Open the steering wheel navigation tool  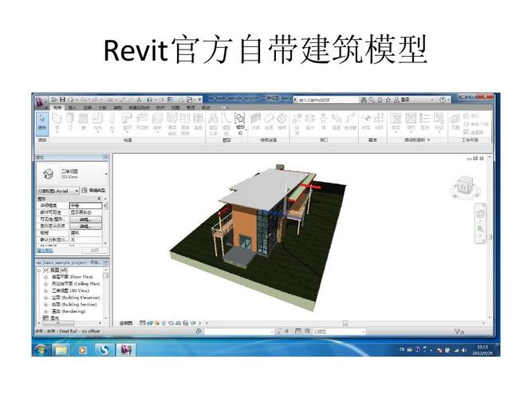click(x=479, y=214)
